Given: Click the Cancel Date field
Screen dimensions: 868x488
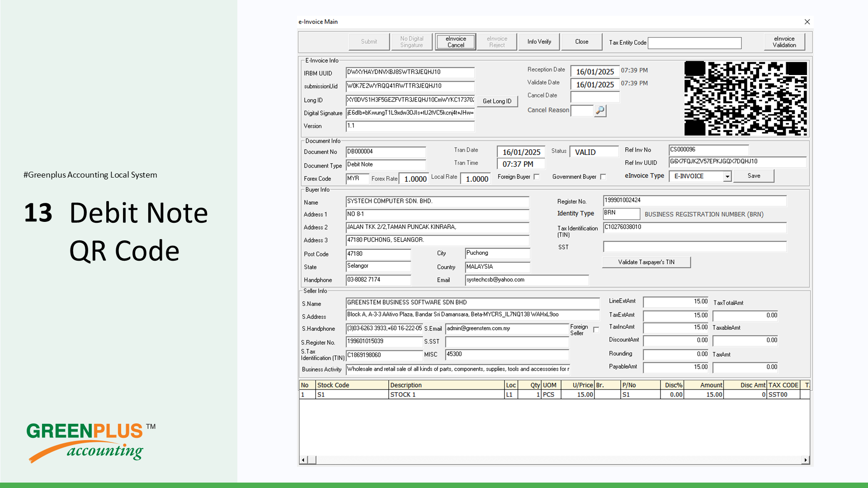Looking at the screenshot, I should 595,97.
